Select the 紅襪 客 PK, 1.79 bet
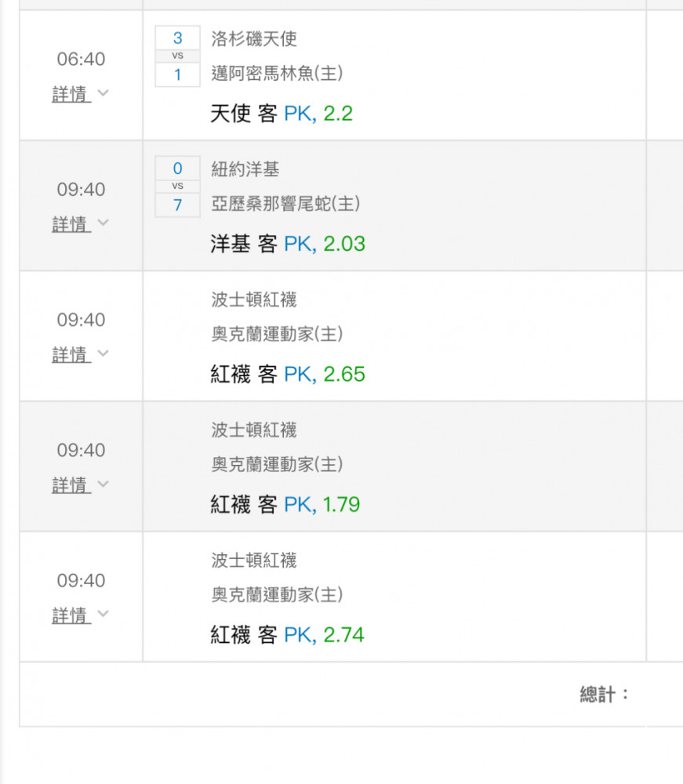Screen dimensions: 683x784 coord(285,504)
